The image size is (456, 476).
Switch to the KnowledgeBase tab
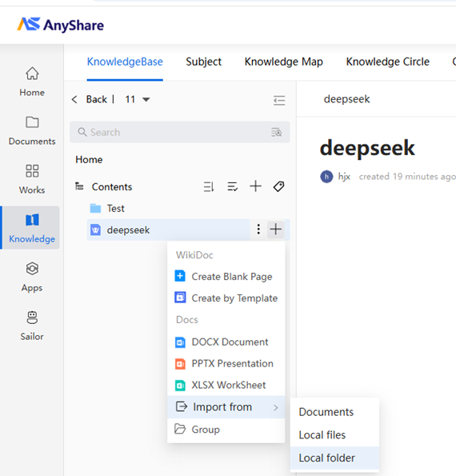click(125, 62)
